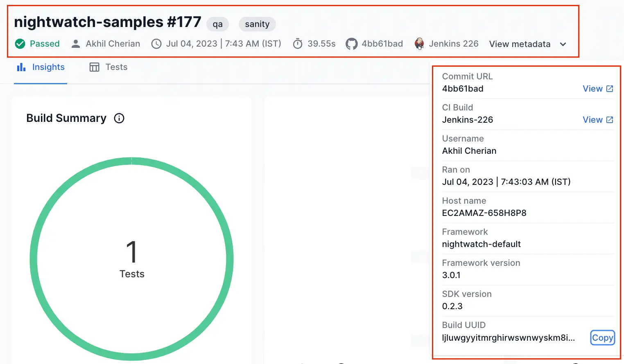The image size is (624, 364).
Task: Click the Build Summary heading
Action: click(66, 118)
